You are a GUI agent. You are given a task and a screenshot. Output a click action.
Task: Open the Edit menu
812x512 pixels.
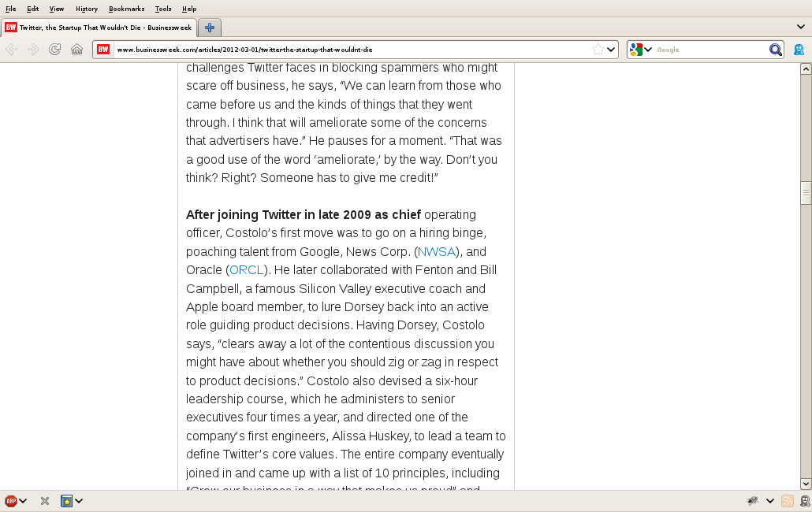tap(32, 9)
